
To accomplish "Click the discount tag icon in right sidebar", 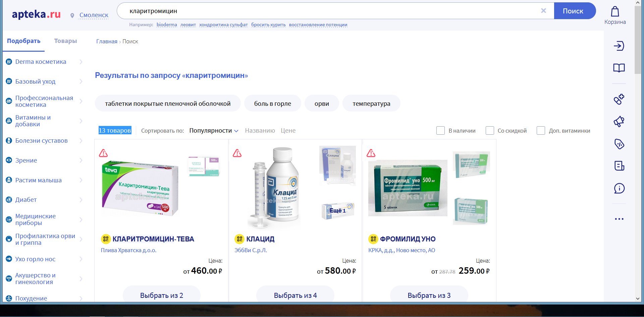I will [619, 144].
